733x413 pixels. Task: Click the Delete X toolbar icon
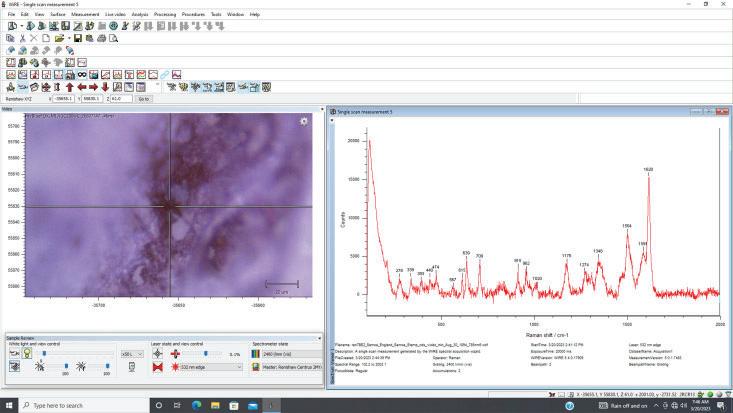[34, 38]
